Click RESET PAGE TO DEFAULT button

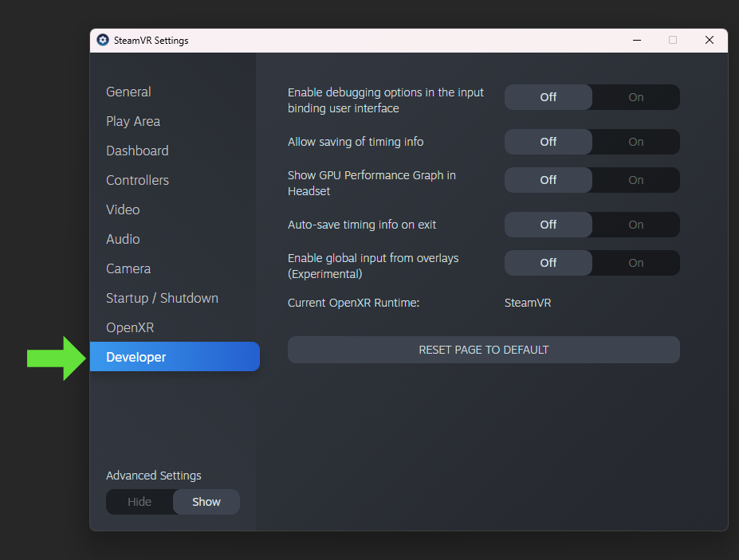484,350
